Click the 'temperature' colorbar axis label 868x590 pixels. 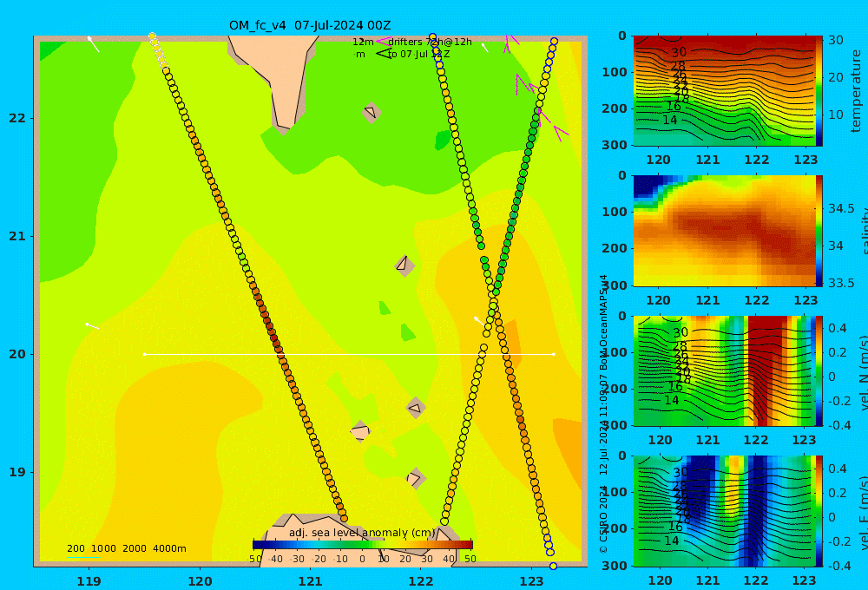[857, 91]
